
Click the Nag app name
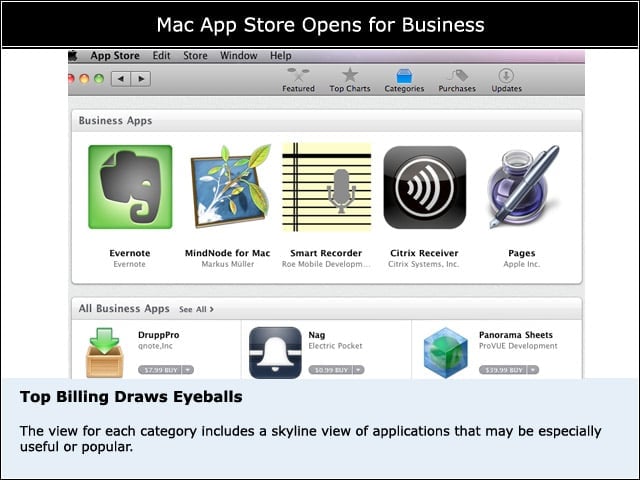click(317, 335)
